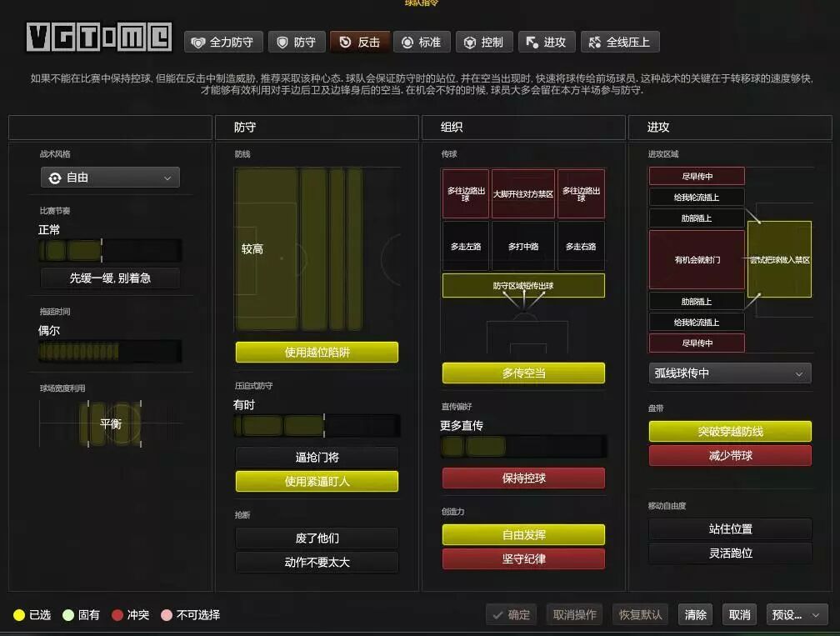Adjust the 直传偏好 passing directness slider
The width and height of the screenshot is (840, 636).
tap(523, 446)
